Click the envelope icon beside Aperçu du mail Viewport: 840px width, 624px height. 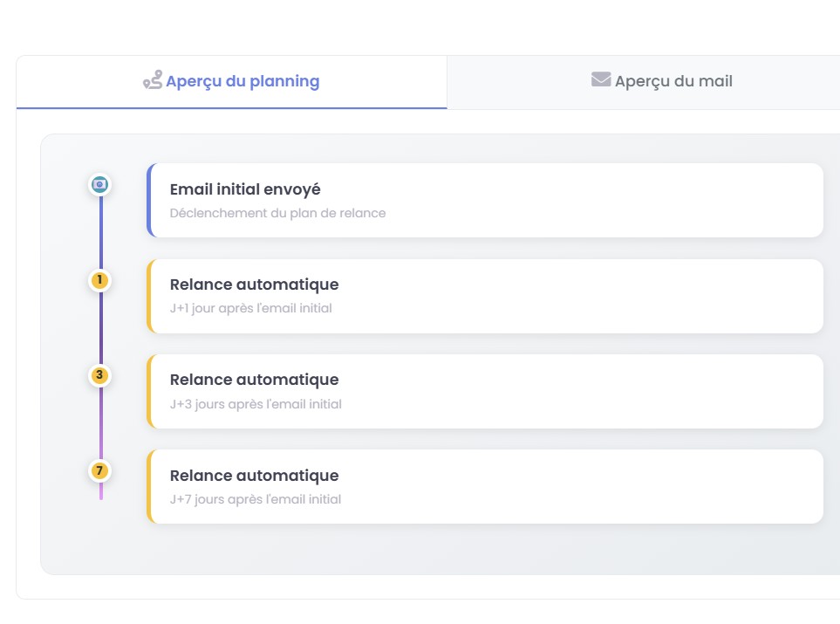click(600, 79)
